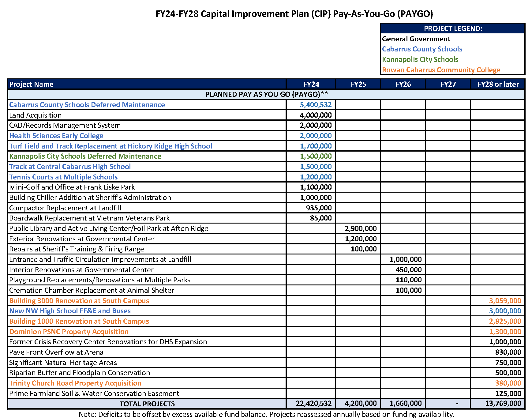Click the FY24 column header
The width and height of the screenshot is (532, 418).
pos(311,84)
